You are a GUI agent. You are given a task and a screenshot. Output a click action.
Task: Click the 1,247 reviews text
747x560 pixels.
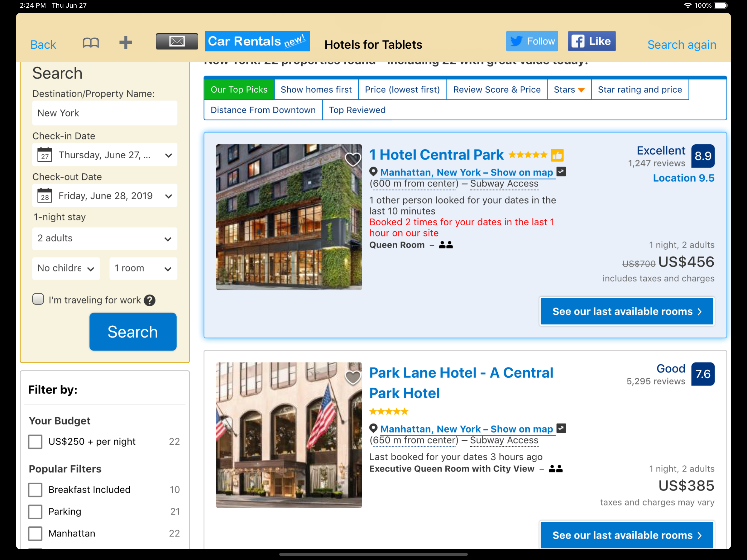point(656,163)
